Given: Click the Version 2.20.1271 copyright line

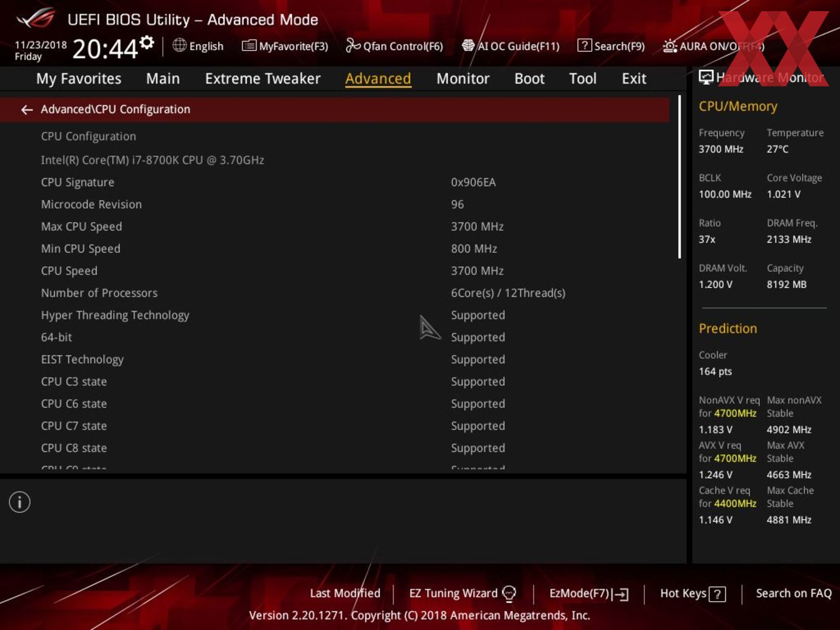Looking at the screenshot, I should (x=419, y=615).
